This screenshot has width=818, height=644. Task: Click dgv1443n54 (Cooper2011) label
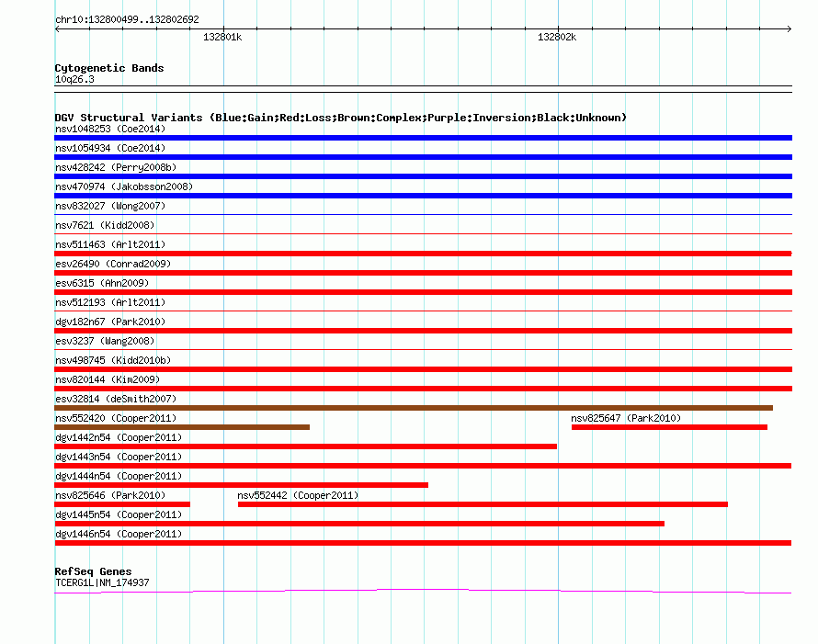119,457
